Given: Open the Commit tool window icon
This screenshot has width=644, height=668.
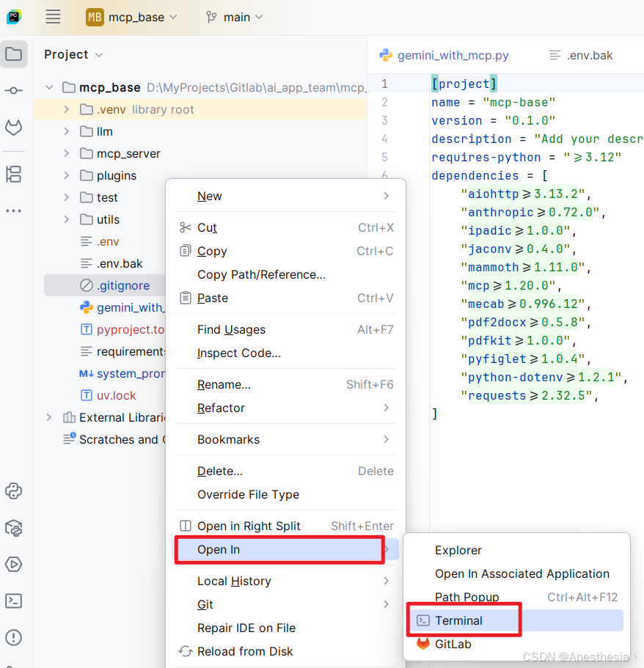Looking at the screenshot, I should [x=14, y=91].
